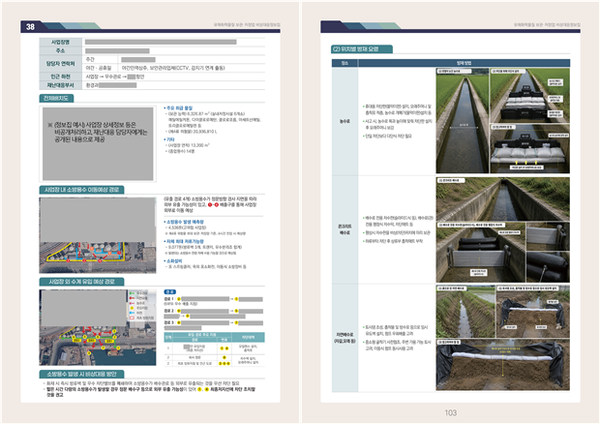Click the emergency response plan heading at bottom

click(x=82, y=374)
